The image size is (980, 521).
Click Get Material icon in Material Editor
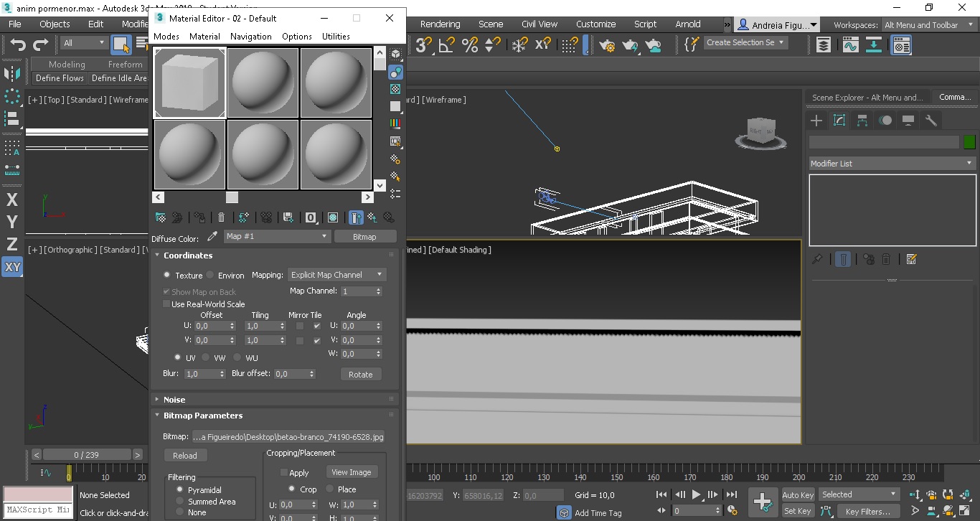(161, 217)
